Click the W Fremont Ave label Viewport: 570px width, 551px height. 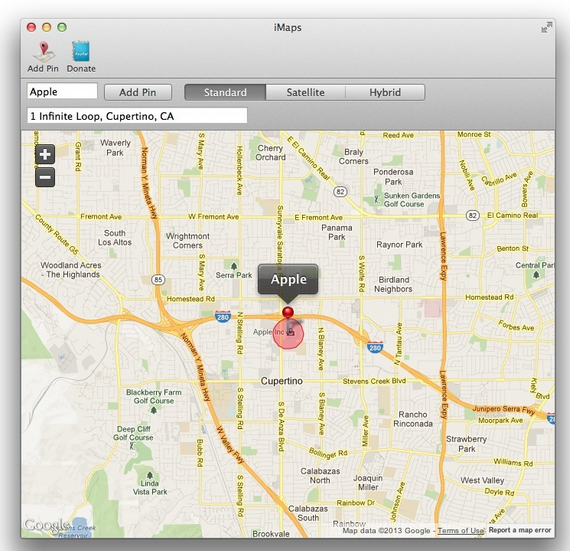(213, 217)
